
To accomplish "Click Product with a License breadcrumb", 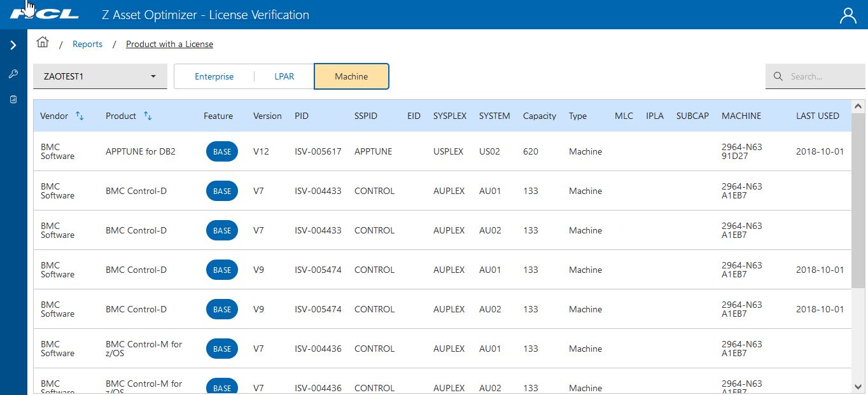I will pos(169,44).
